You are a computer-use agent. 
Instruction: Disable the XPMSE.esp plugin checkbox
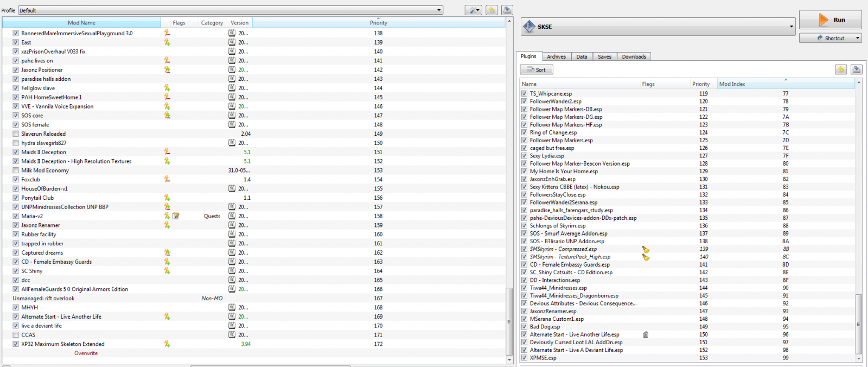525,358
